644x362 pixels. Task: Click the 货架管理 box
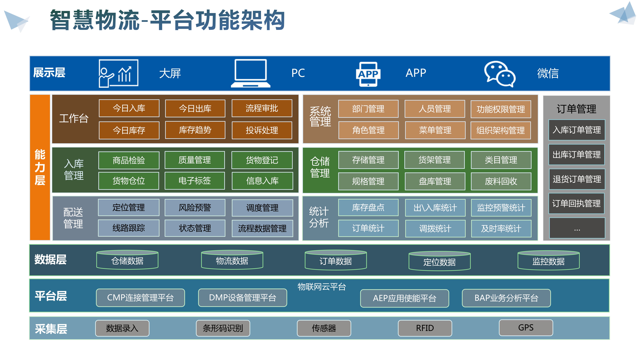point(435,160)
